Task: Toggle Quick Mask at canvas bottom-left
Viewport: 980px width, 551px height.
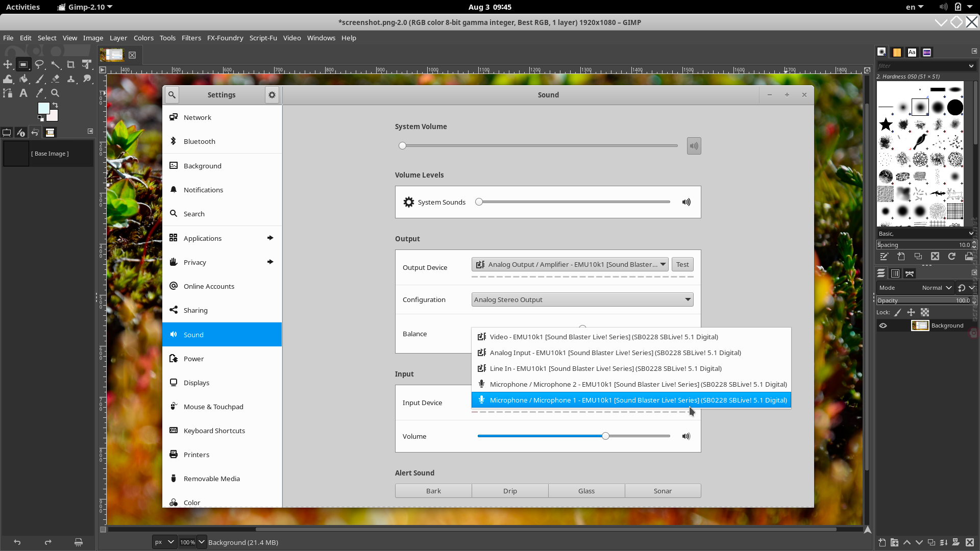Action: (103, 530)
